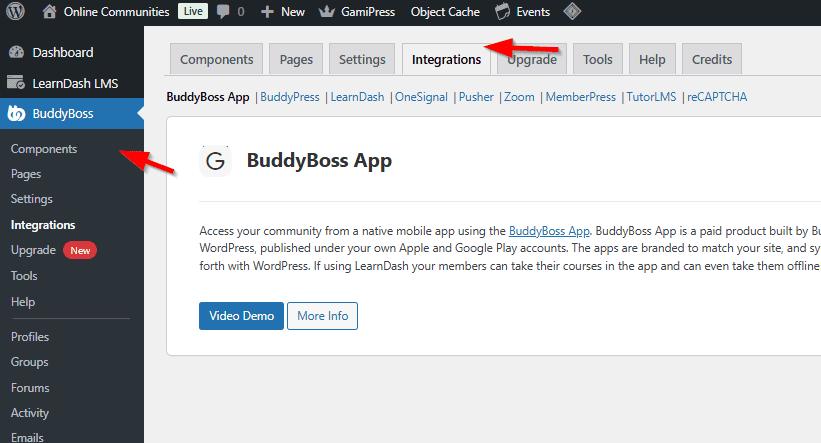The image size is (821, 443).
Task: Open Components in the sidebar submenu
Action: click(x=44, y=149)
